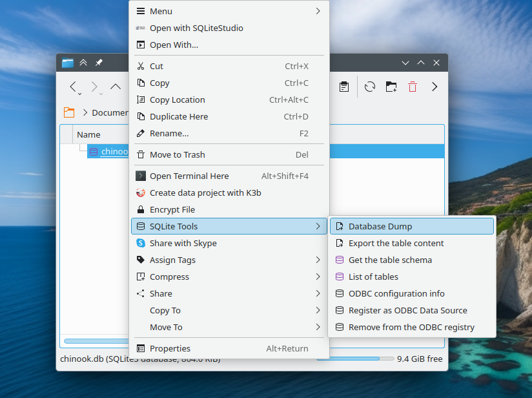Choose Copy Location entry

click(x=229, y=100)
